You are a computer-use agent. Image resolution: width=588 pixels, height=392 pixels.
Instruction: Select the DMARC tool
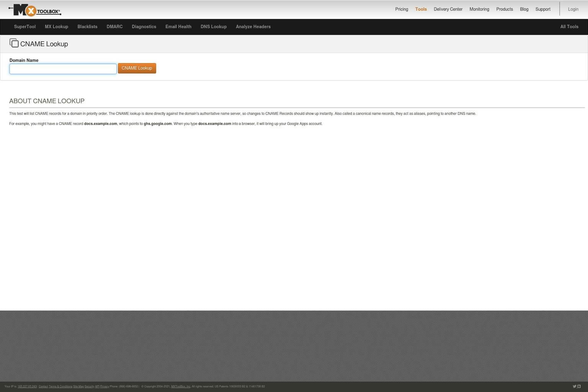(114, 26)
